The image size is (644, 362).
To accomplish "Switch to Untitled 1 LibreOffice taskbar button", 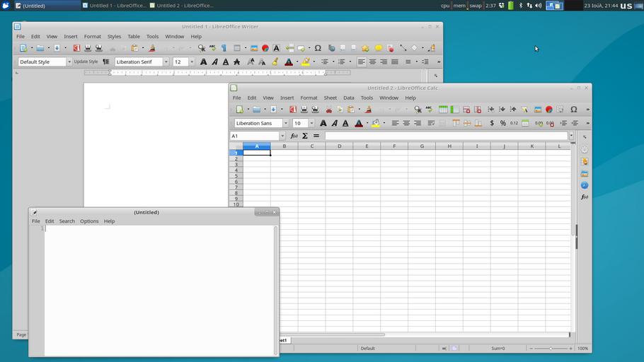I will [x=114, y=6].
